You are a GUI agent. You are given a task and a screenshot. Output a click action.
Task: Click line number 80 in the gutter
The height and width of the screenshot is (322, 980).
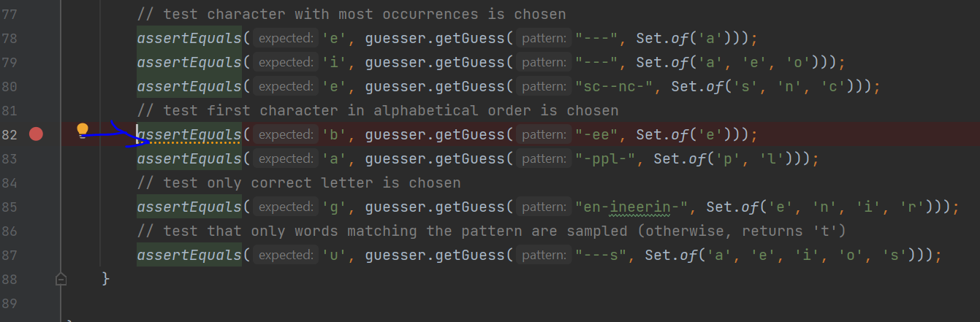(x=10, y=86)
